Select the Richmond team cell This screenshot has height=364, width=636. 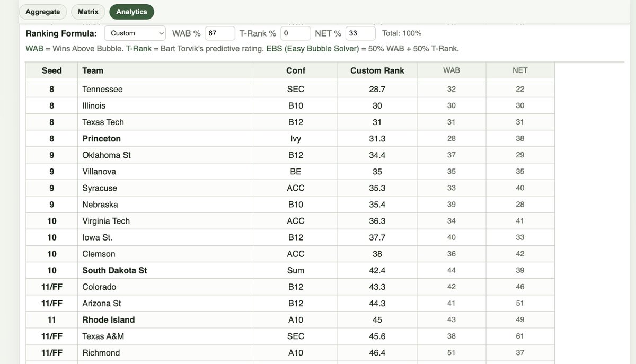[166, 352]
